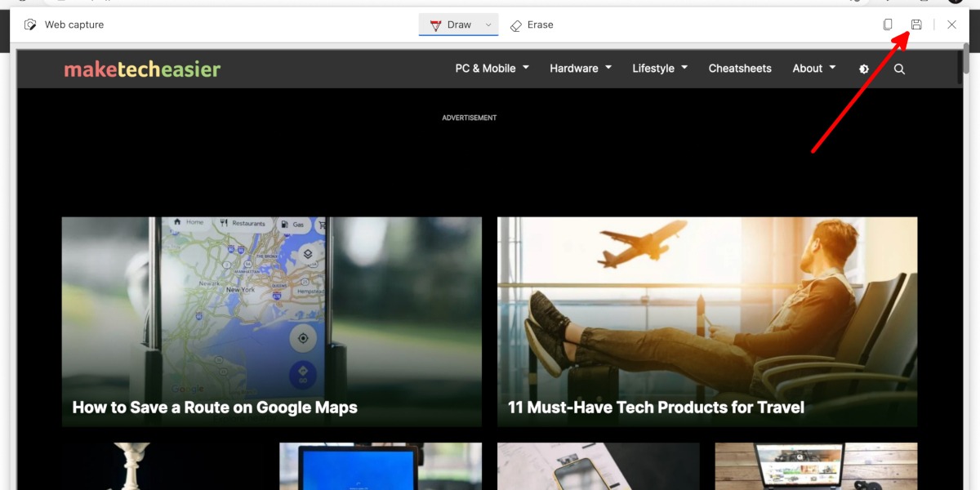Open the article How to Save a Route on Google Maps
The width and height of the screenshot is (980, 490).
(215, 407)
